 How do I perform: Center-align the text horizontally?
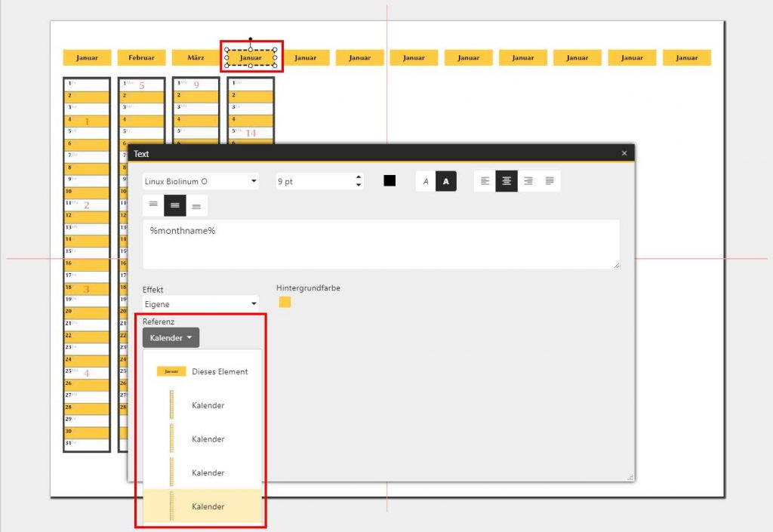point(507,181)
